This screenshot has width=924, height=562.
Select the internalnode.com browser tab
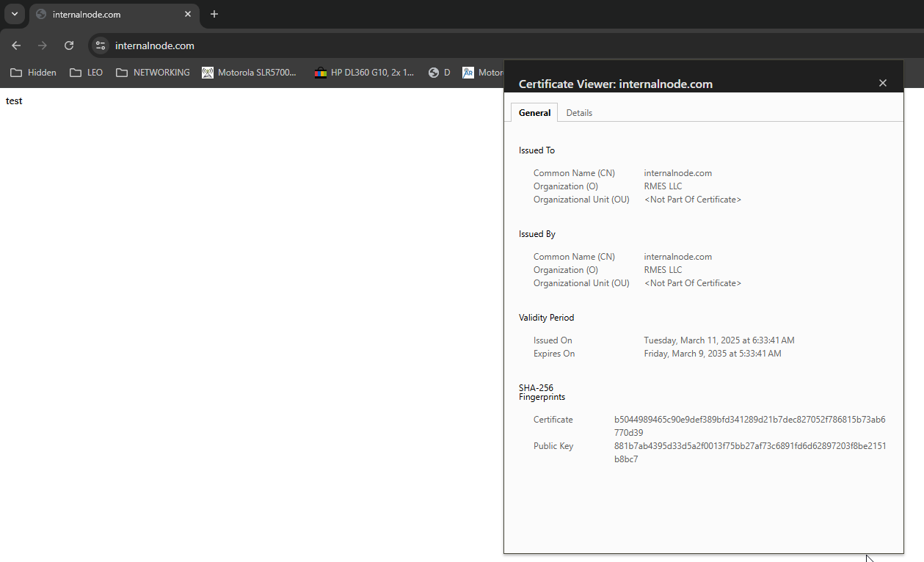[x=114, y=14]
